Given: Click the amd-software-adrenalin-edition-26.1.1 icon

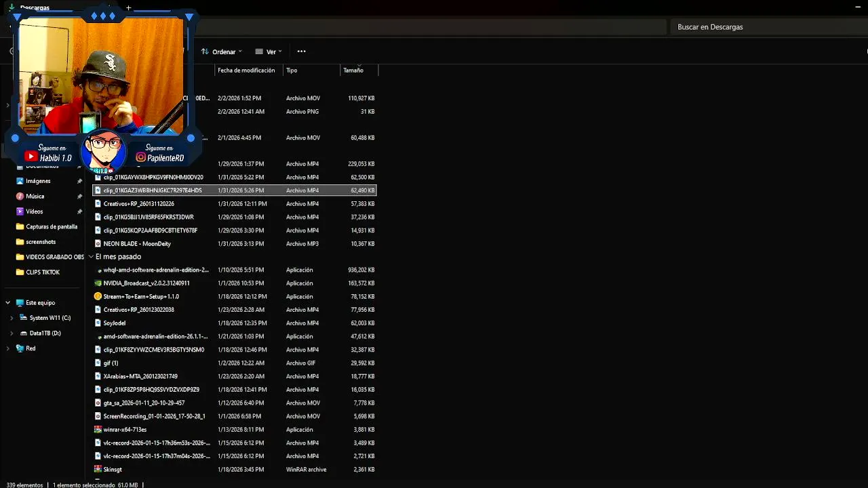Looking at the screenshot, I should 99,337.
